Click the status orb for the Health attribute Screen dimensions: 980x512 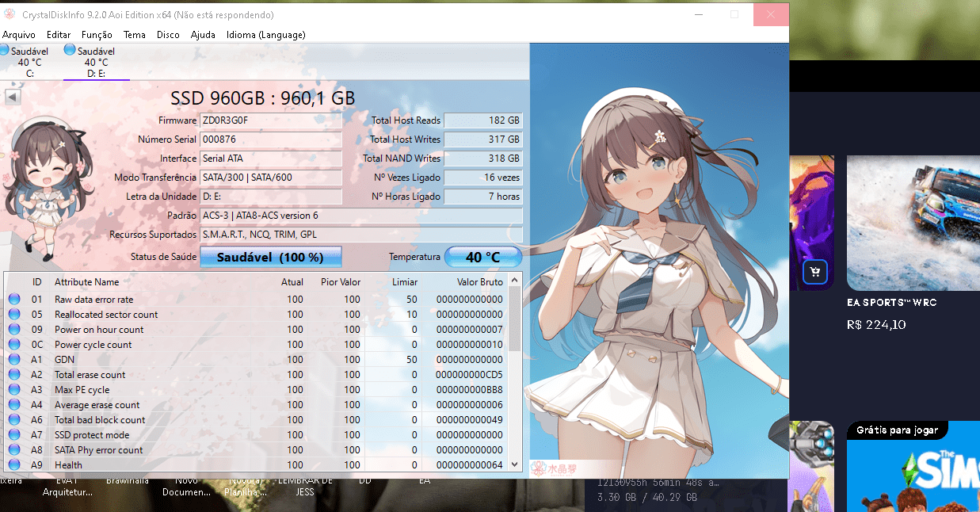14,465
